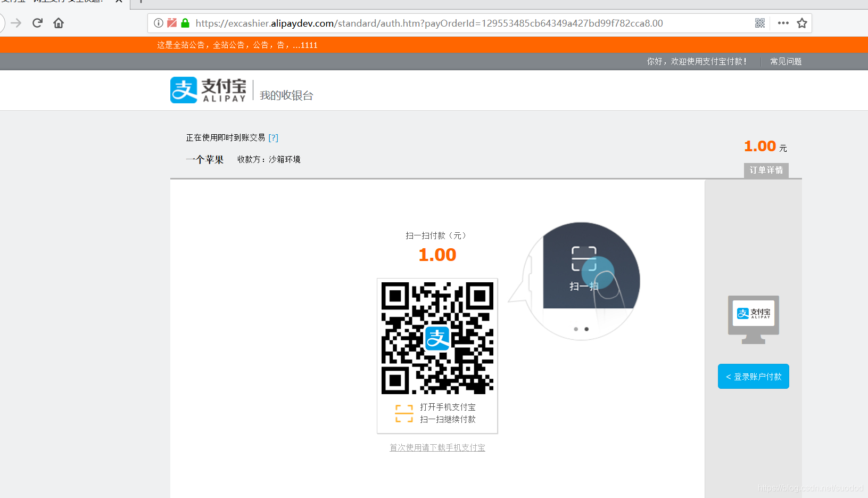The width and height of the screenshot is (868, 498).
Task: Open page actions three-dot menu
Action: pos(783,23)
